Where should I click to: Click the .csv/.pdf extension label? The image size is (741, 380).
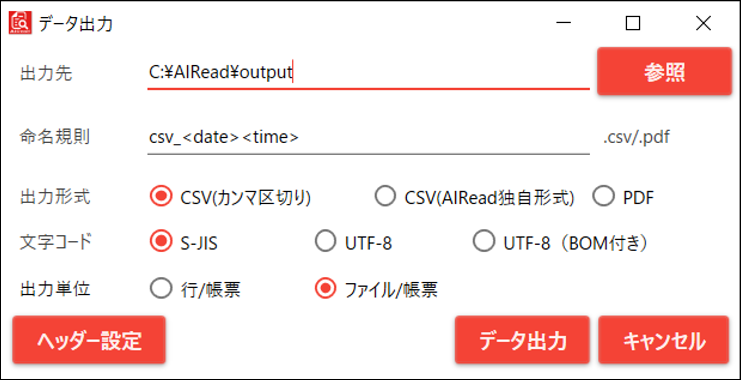click(x=636, y=138)
